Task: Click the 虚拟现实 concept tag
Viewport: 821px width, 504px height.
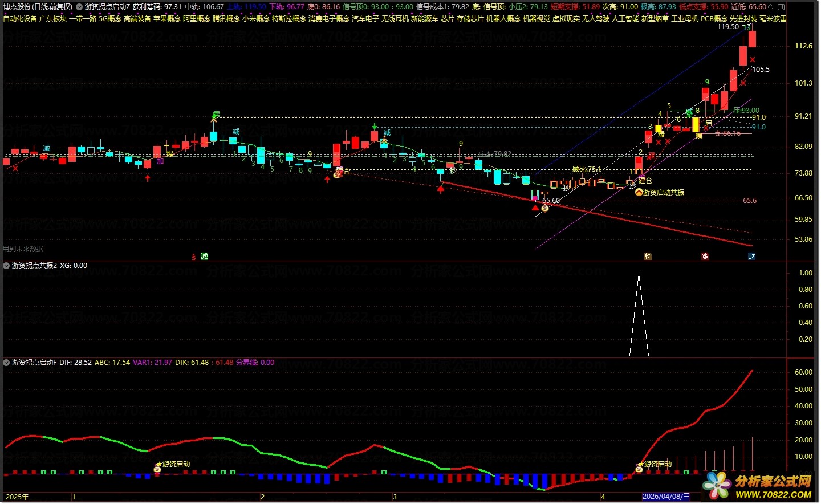Action: tap(566, 19)
